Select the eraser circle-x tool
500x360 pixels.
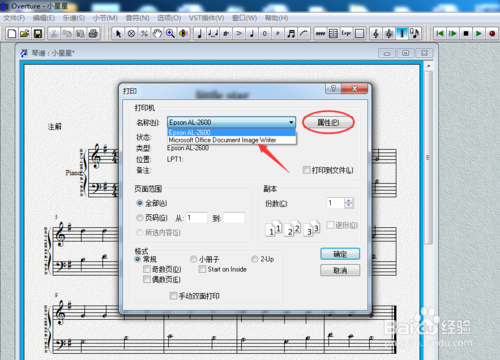(x=131, y=33)
